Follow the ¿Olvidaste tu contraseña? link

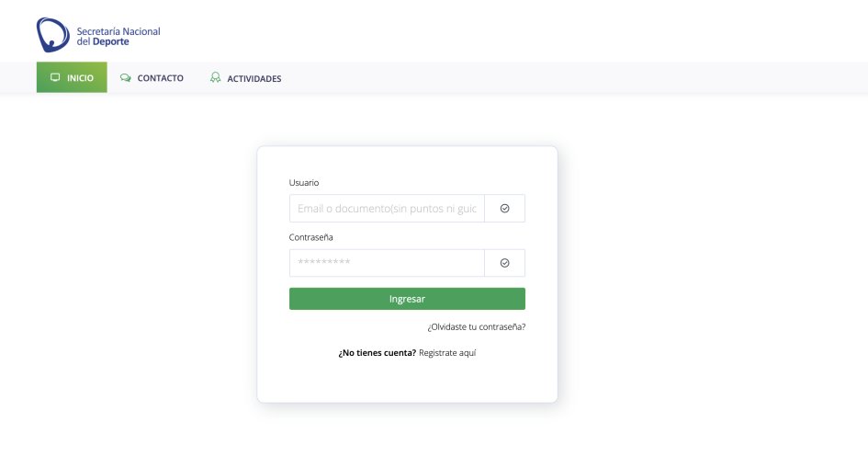(476, 326)
